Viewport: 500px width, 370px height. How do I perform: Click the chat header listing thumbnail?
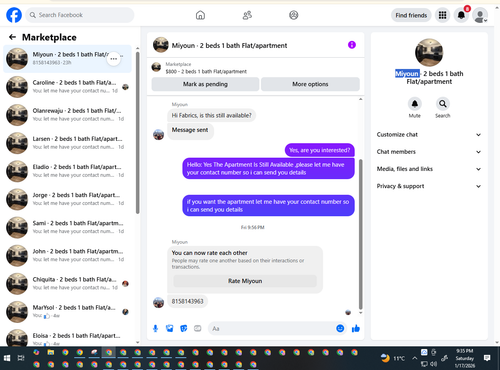pos(161,45)
